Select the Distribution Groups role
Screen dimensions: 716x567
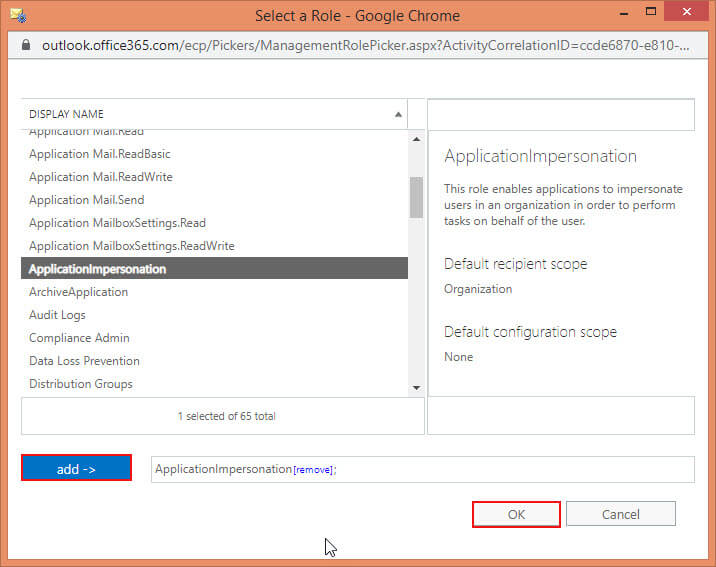click(214, 383)
